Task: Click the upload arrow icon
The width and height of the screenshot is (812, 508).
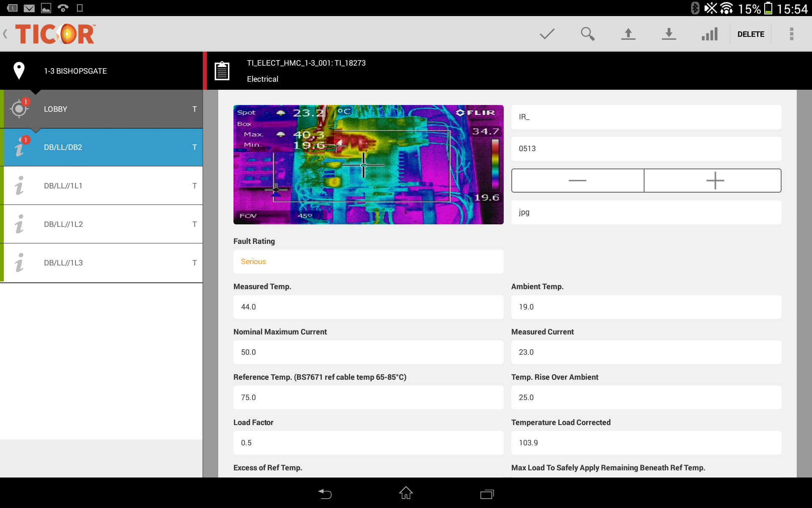Action: pos(628,33)
